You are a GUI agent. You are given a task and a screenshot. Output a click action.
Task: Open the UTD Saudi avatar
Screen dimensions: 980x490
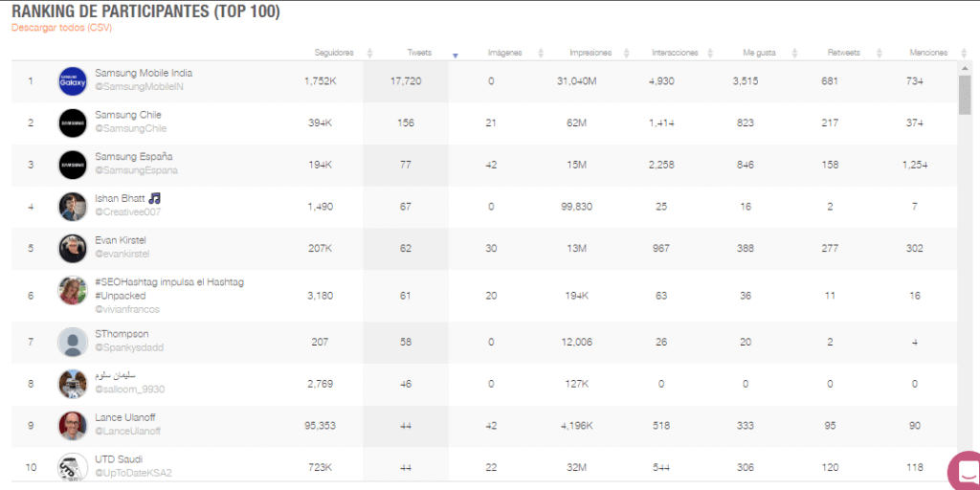click(73, 467)
